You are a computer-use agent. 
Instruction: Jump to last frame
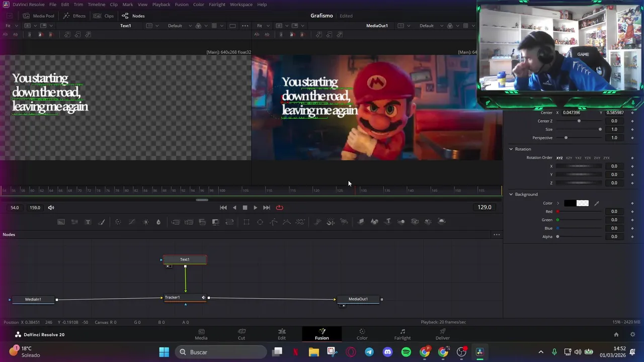click(267, 208)
